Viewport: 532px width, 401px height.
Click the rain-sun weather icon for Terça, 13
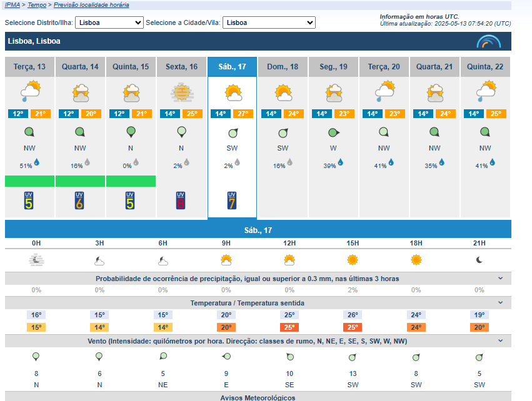pos(31,91)
